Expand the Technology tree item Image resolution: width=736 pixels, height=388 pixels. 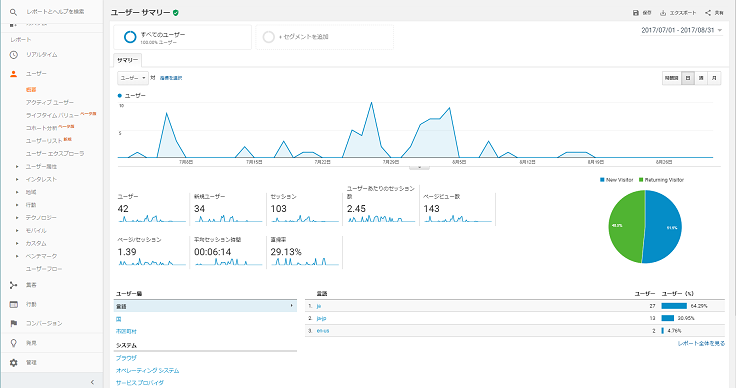click(x=17, y=218)
